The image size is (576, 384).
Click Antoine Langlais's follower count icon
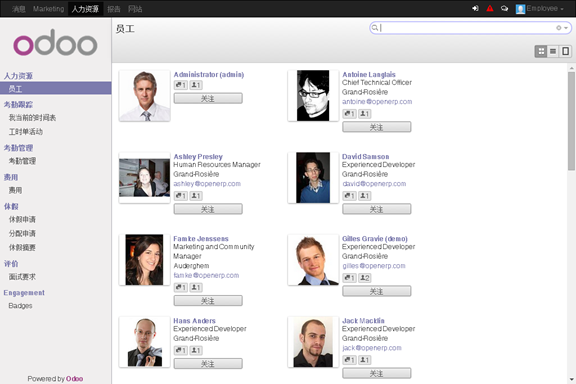[364, 114]
